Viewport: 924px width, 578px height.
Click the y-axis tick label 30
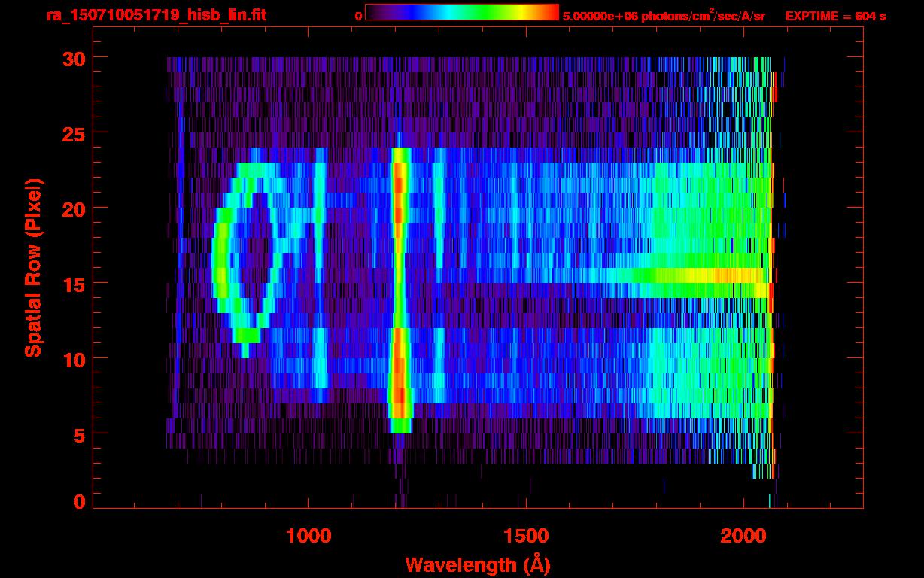(x=73, y=58)
